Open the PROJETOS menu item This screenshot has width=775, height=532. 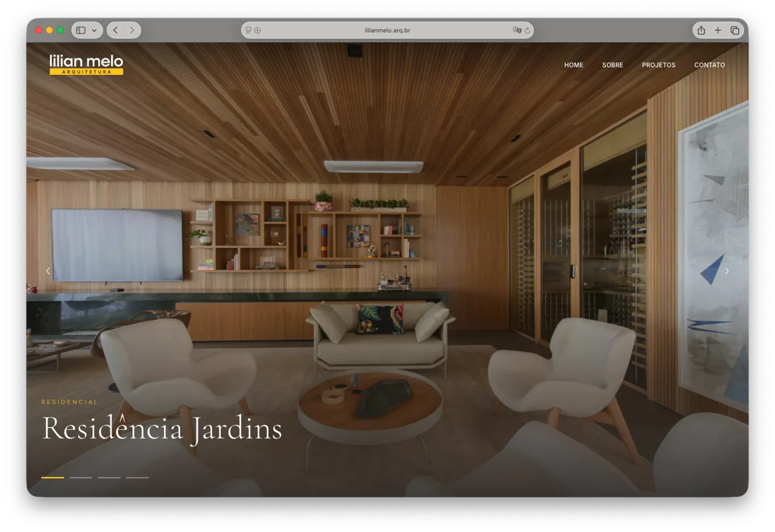click(x=659, y=65)
